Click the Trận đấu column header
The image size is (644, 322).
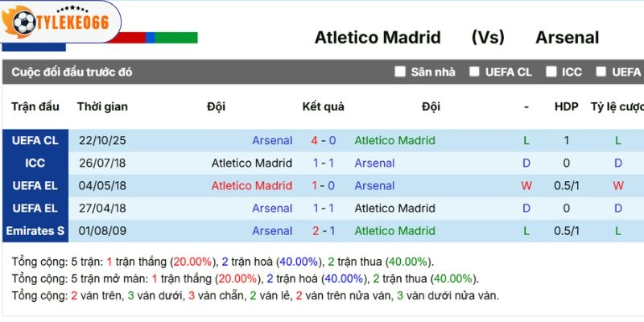point(35,106)
